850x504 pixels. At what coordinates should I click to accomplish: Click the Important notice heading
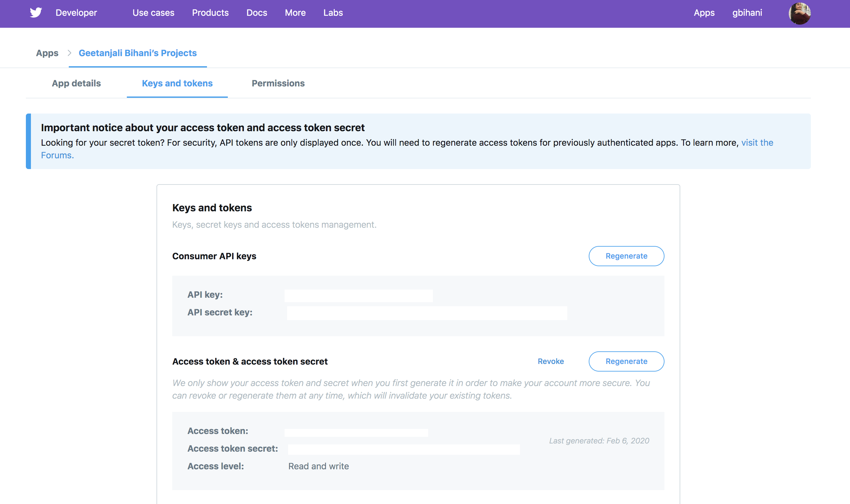point(203,128)
